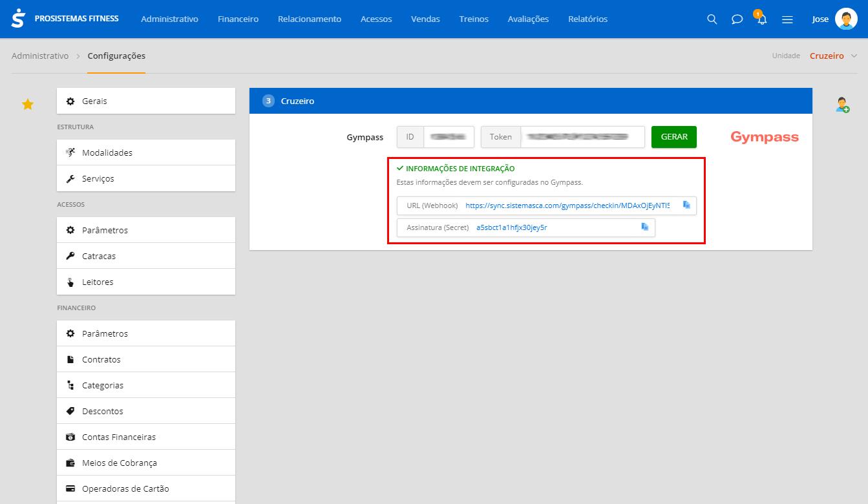The image size is (868, 504).
Task: Click the Cruzeiro section header
Action: (531, 101)
